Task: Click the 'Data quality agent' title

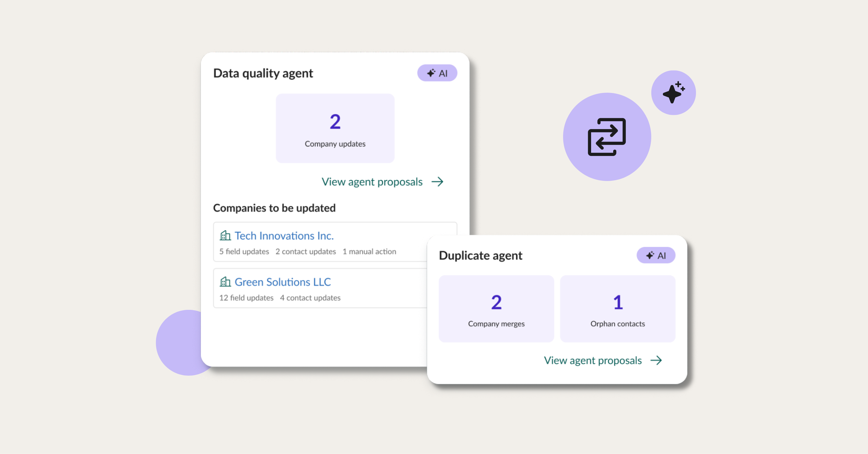Action: click(x=263, y=73)
